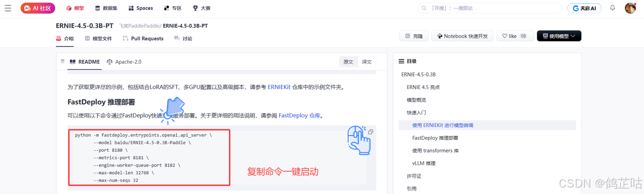Switch README to 原文 original
The image size is (644, 194).
coord(348,62)
